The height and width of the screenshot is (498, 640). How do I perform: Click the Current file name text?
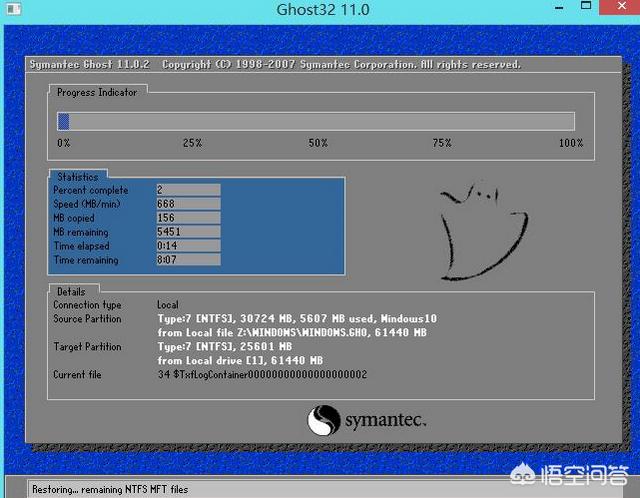point(262,374)
